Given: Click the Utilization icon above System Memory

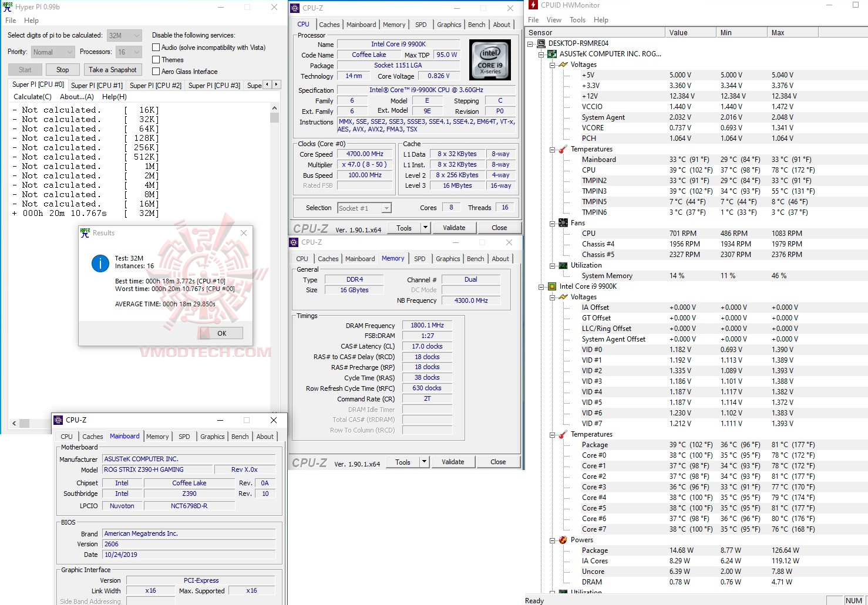Looking at the screenshot, I should click(x=563, y=265).
